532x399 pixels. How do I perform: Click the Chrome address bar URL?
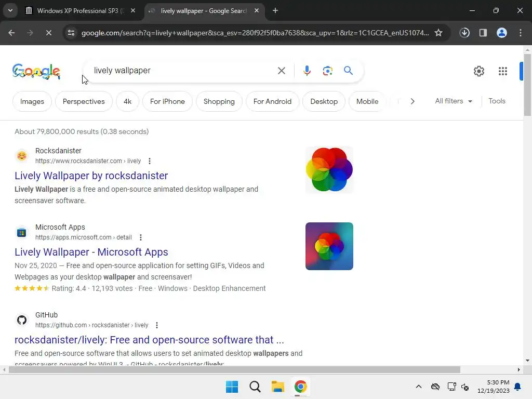[255, 33]
